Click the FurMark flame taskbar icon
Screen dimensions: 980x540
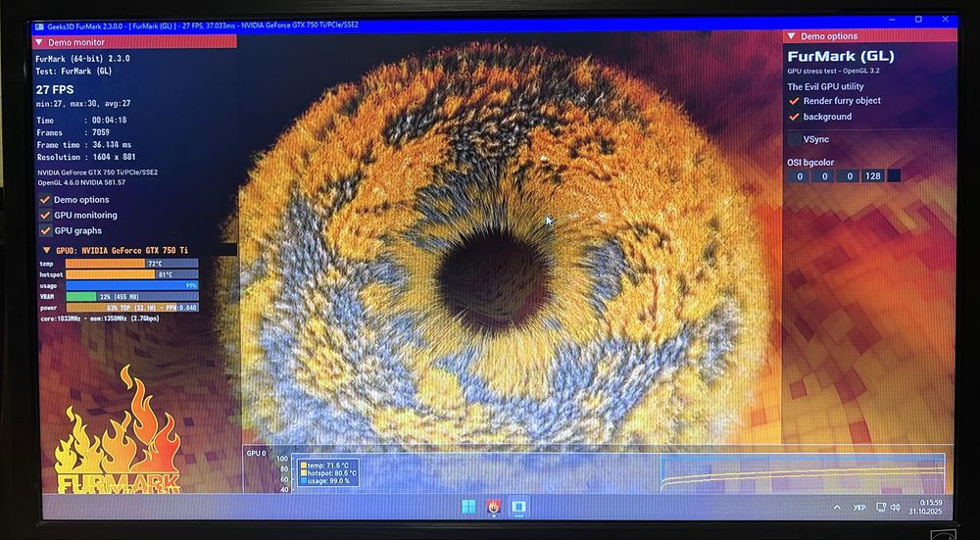click(494, 507)
